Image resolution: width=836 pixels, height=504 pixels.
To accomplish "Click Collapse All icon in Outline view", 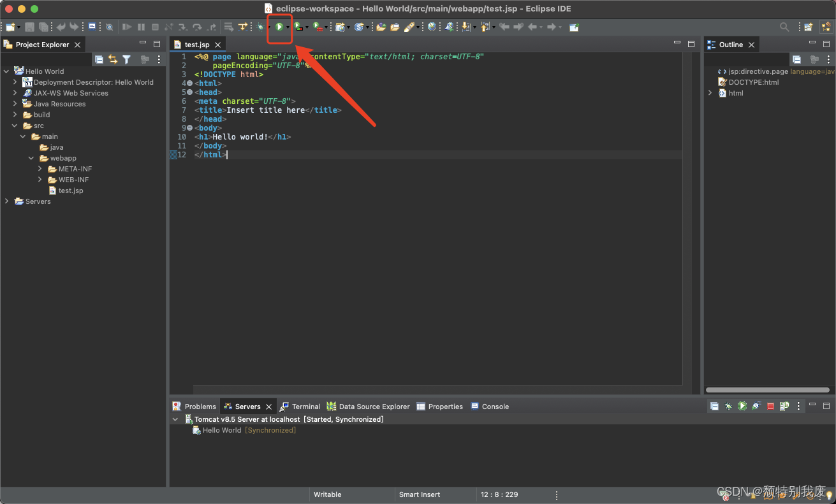I will click(x=796, y=59).
